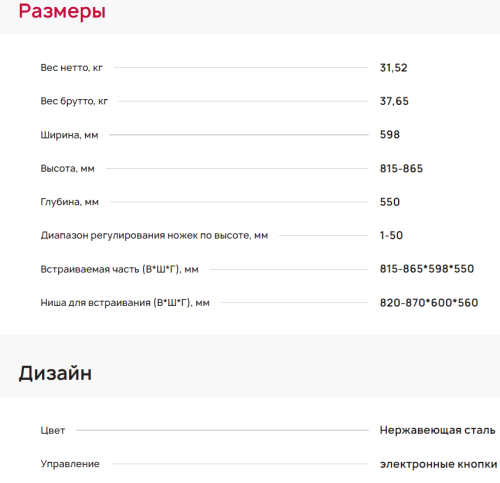Select the height value 815-865
The width and height of the screenshot is (500, 483).
pyautogui.click(x=401, y=168)
